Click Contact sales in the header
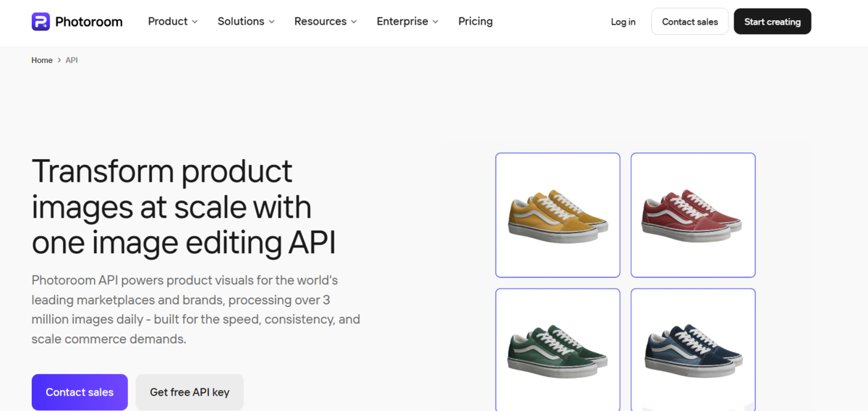The height and width of the screenshot is (411, 868). tap(690, 22)
